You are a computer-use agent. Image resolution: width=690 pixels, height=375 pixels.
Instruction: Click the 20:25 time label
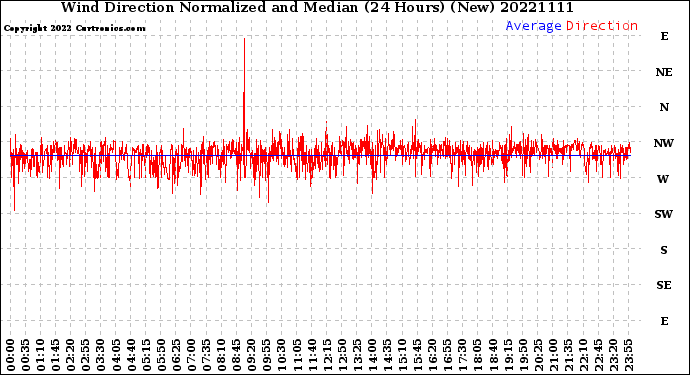[538, 355]
